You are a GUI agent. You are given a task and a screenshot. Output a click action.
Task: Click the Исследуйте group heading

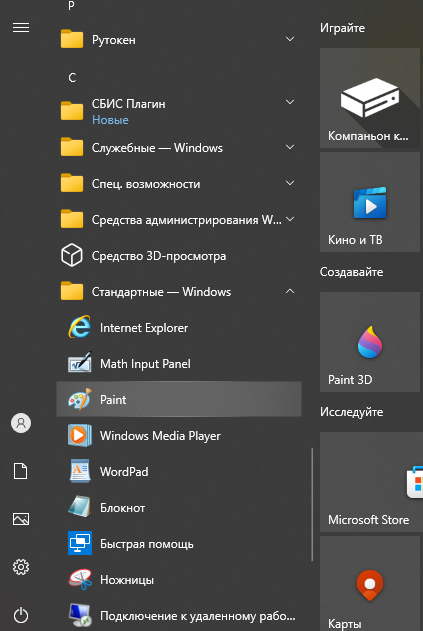351,412
